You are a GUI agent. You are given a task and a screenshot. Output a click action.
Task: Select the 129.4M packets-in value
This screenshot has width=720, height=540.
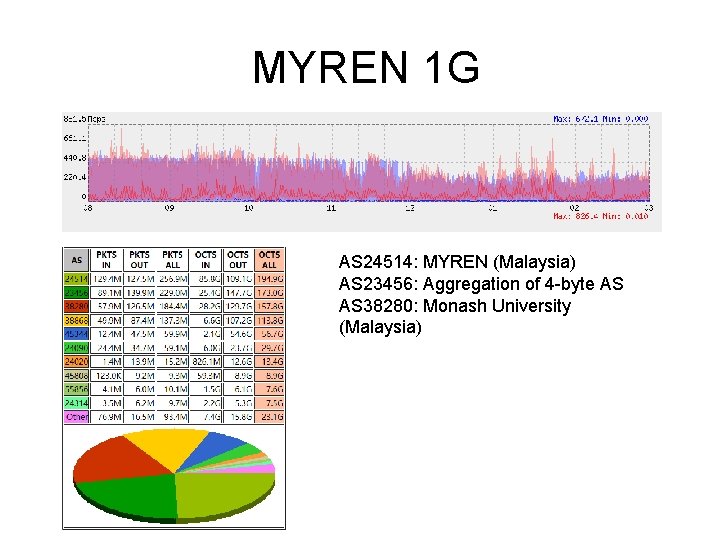coord(107,279)
